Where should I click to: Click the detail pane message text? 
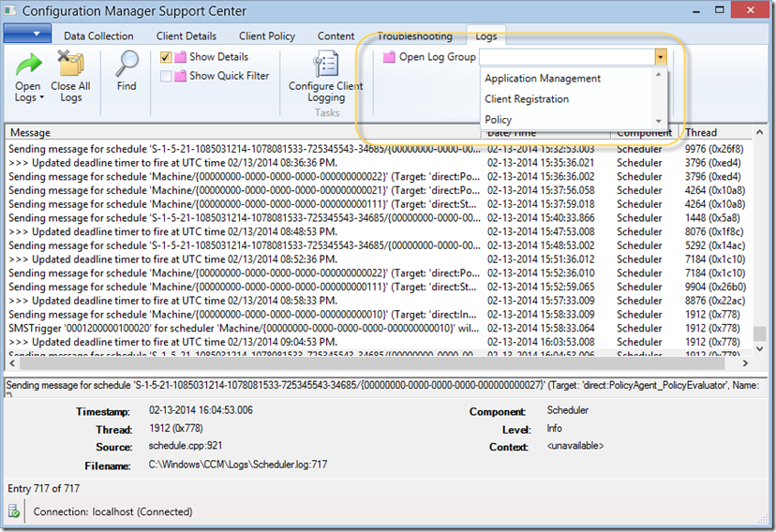[x=382, y=388]
